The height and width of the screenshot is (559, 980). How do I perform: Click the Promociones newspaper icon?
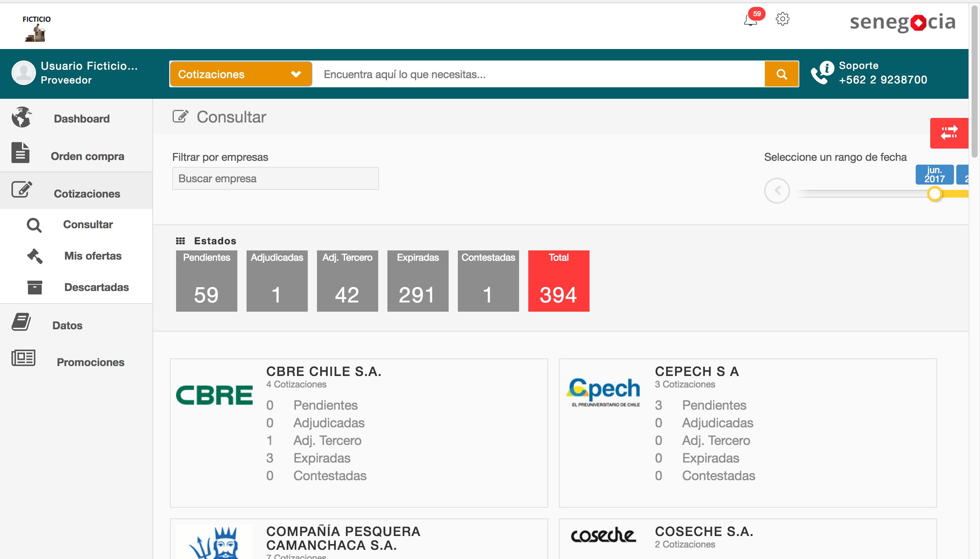tap(23, 358)
